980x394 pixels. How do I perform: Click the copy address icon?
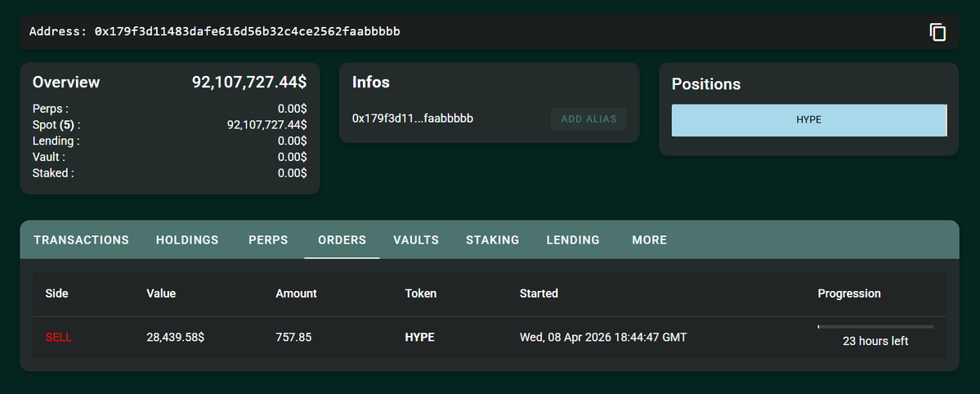tap(937, 32)
